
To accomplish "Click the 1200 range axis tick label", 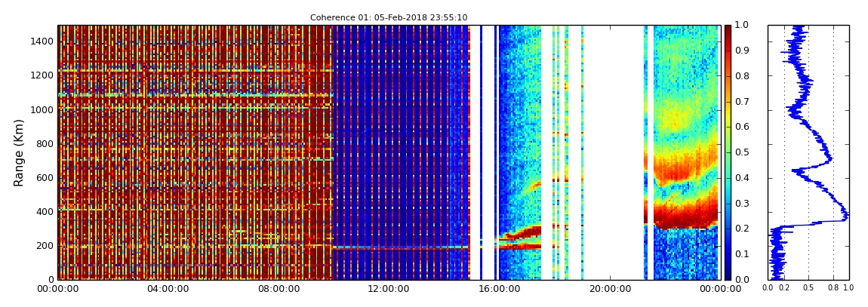I will click(43, 75).
